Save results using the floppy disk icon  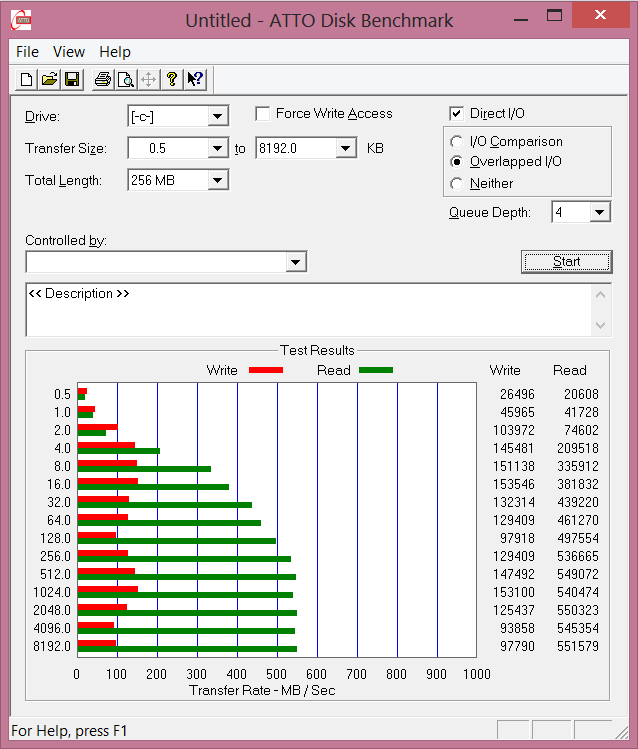(x=72, y=80)
